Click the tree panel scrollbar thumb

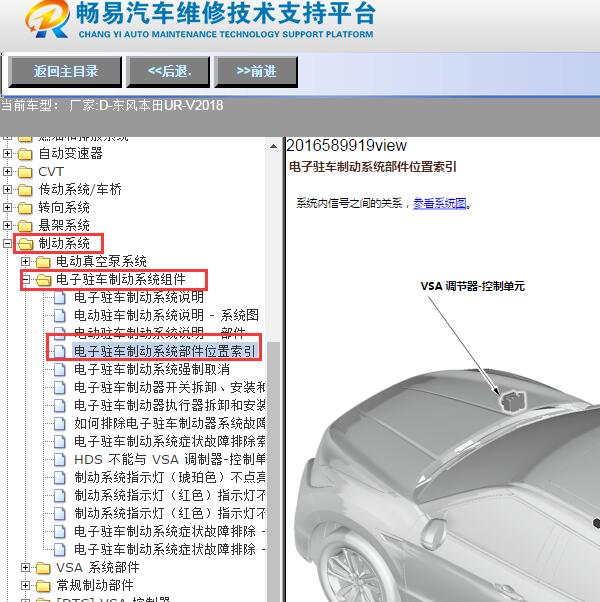[x=273, y=472]
